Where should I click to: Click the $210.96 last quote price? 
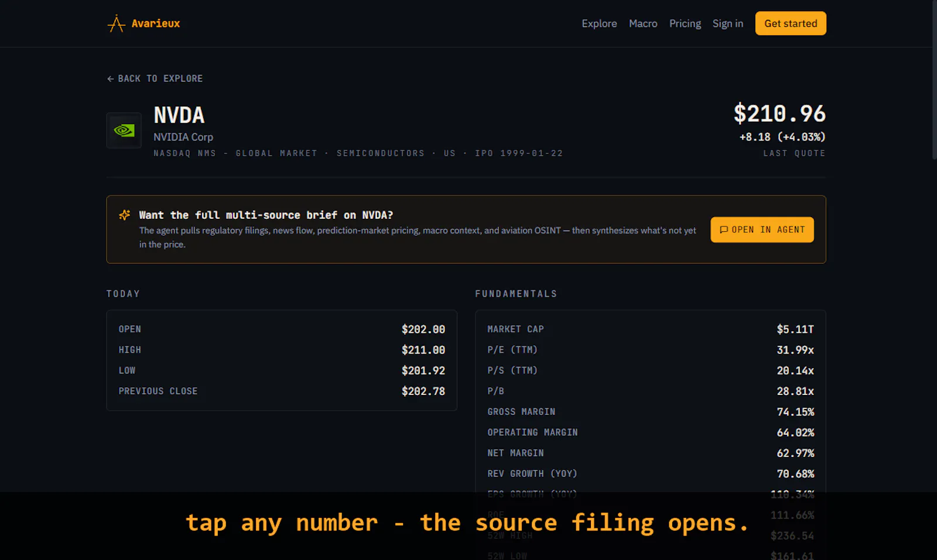click(x=779, y=114)
